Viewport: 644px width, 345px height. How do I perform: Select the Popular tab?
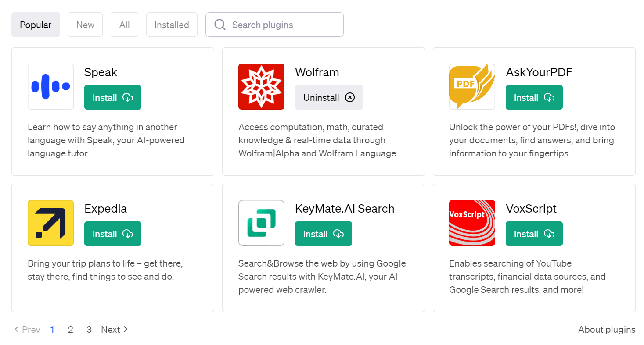(36, 25)
